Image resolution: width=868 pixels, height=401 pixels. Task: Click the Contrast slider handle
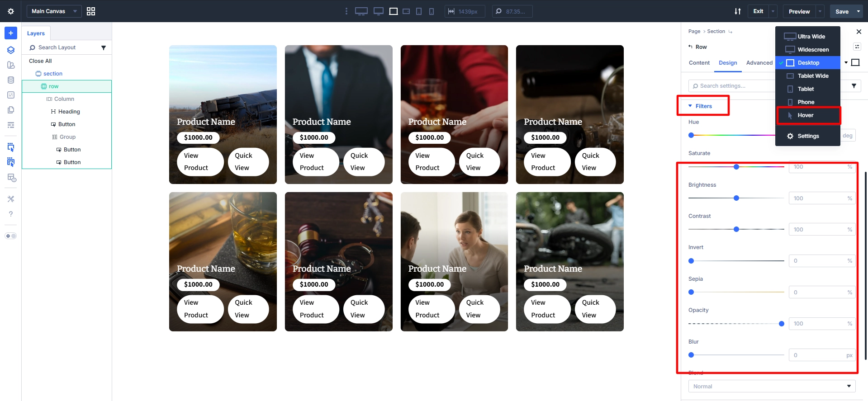coord(736,229)
